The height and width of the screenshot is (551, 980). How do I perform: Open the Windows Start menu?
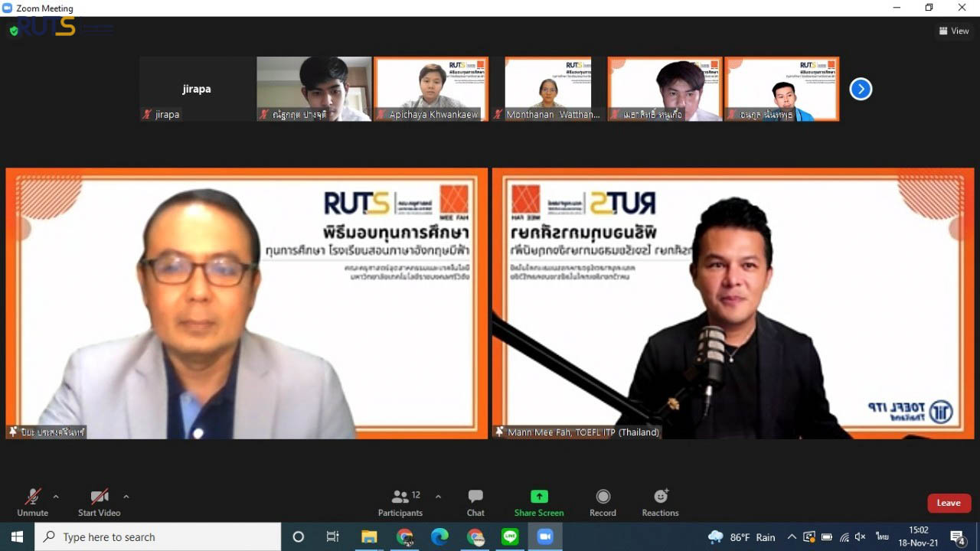coord(17,536)
